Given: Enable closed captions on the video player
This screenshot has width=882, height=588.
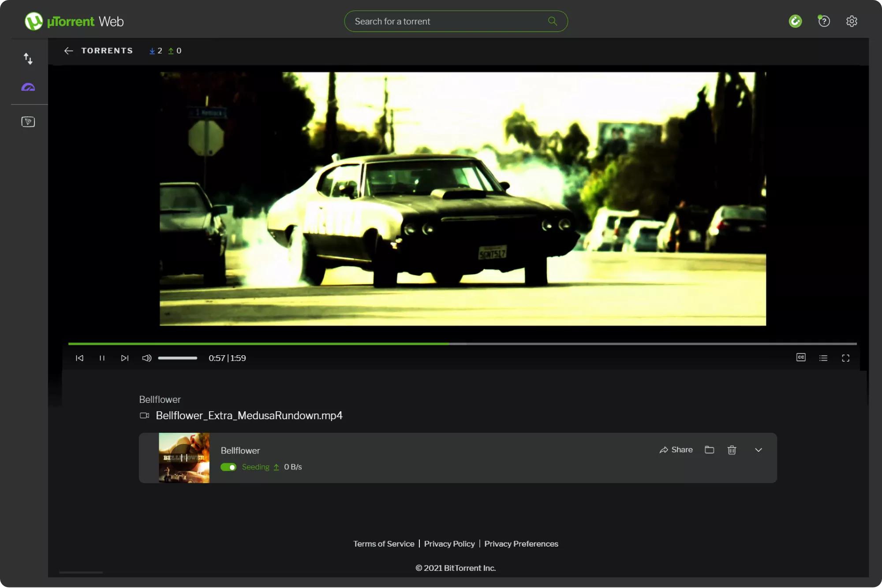Looking at the screenshot, I should click(x=801, y=358).
